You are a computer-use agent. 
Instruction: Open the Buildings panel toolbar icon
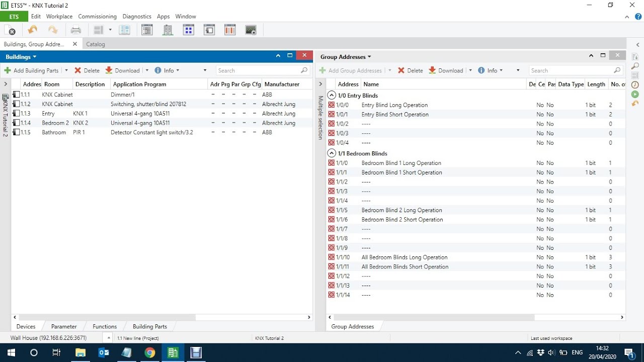(x=168, y=30)
